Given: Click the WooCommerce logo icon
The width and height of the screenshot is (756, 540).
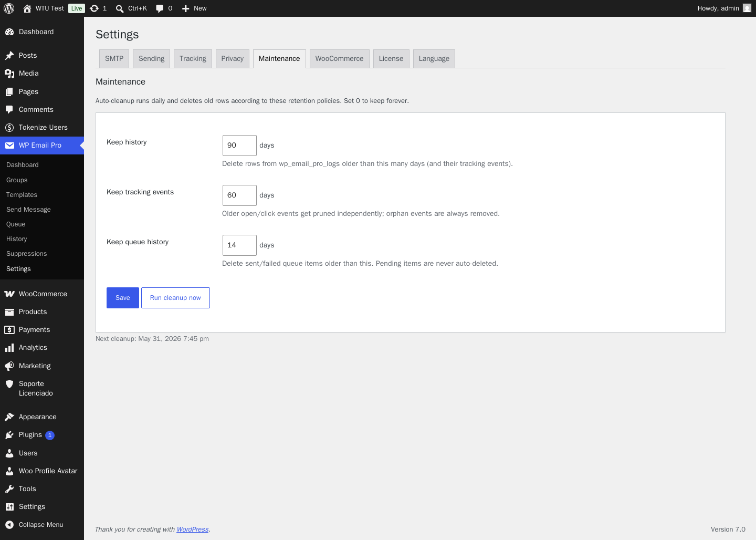Looking at the screenshot, I should tap(9, 294).
